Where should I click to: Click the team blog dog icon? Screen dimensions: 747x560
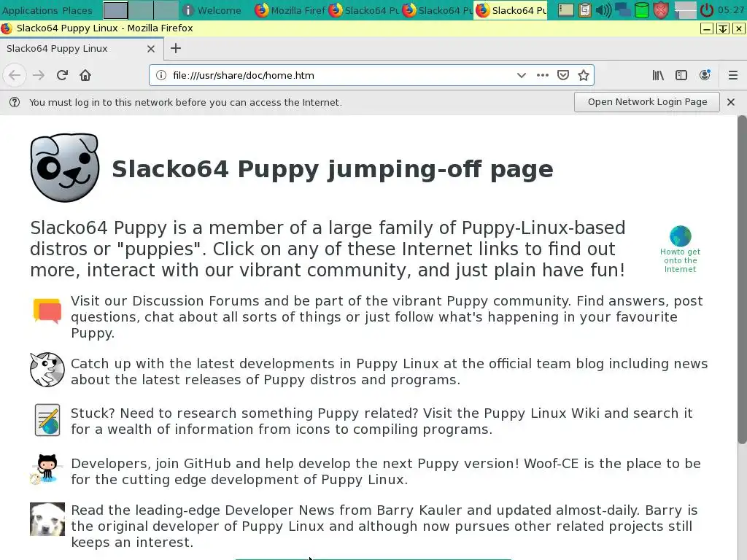(47, 370)
